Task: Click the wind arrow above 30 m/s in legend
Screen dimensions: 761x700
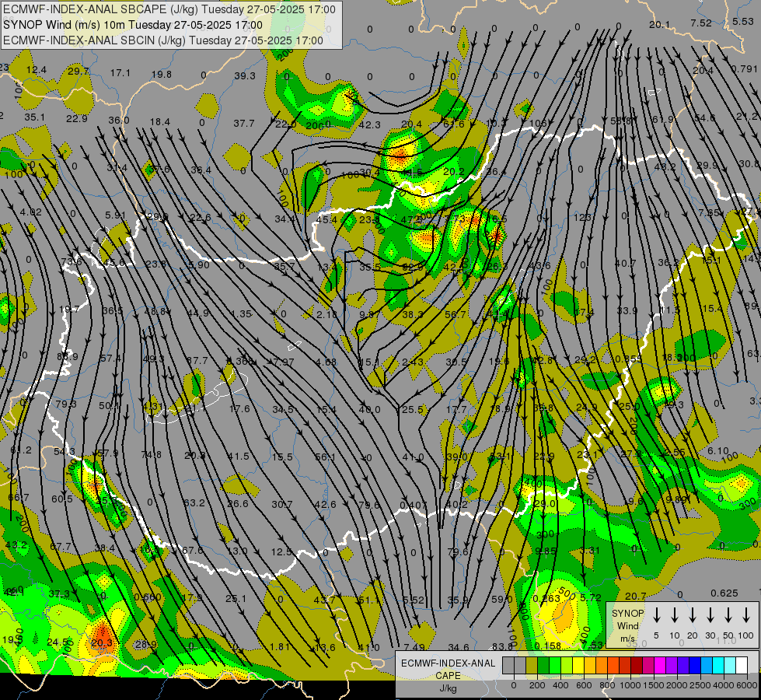Action: 710,615
